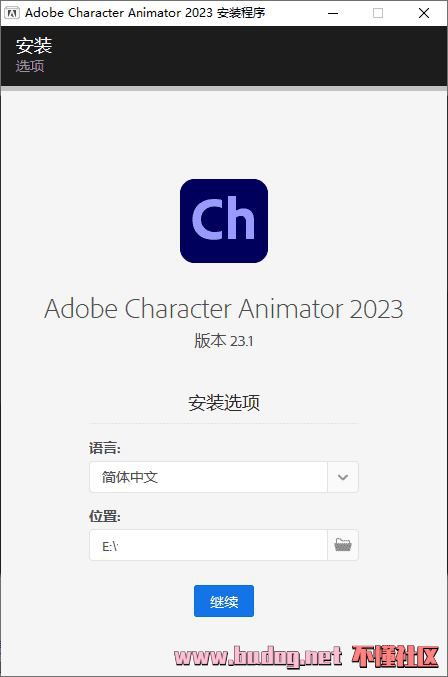Click the 位置 label
Image resolution: width=448 pixels, height=677 pixels.
105,516
